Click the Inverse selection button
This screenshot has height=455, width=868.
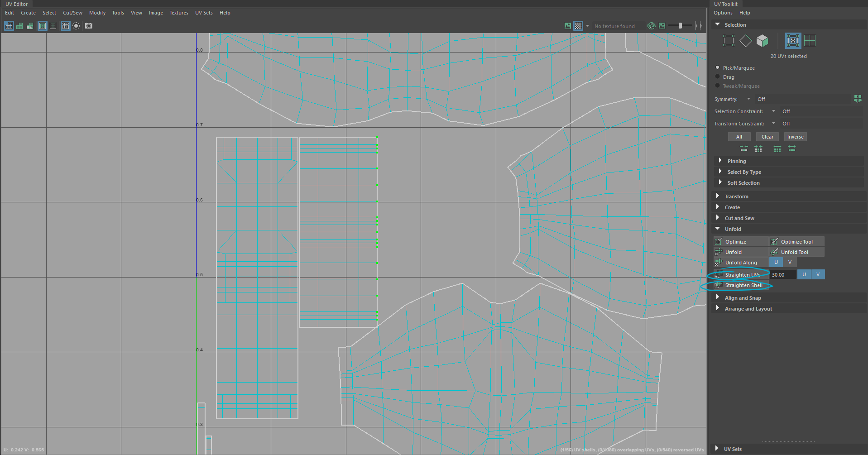point(795,137)
